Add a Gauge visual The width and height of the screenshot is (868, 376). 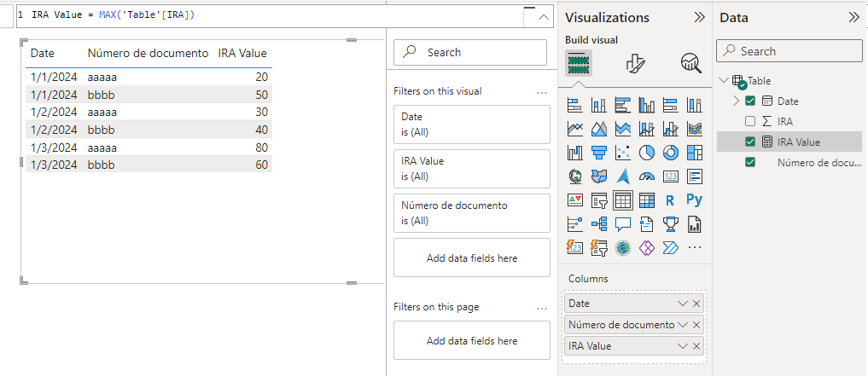[647, 176]
